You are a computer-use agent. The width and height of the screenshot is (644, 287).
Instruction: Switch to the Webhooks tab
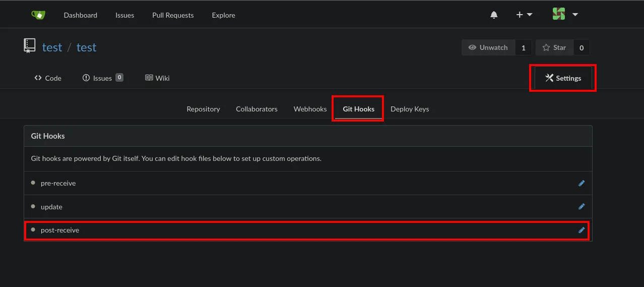310,109
